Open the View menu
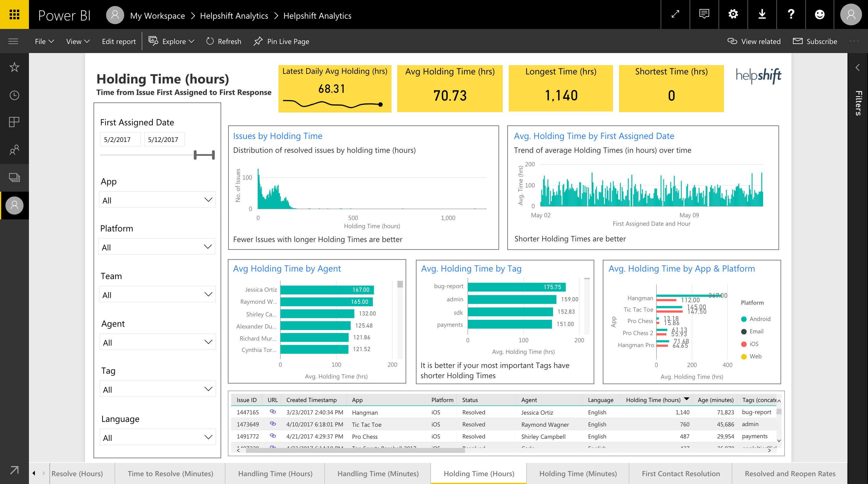This screenshot has width=868, height=484. click(78, 42)
